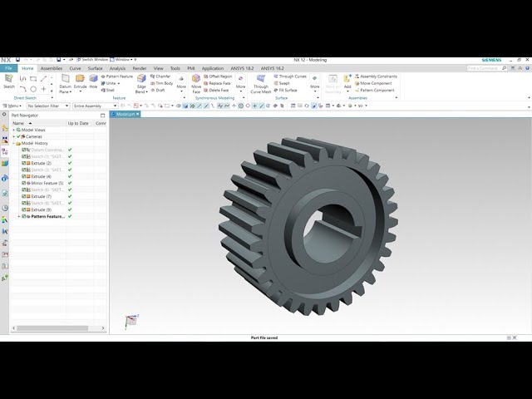The width and height of the screenshot is (532, 399).
Task: Toggle the Extrude (2) feature checkbox
Action: [24, 163]
